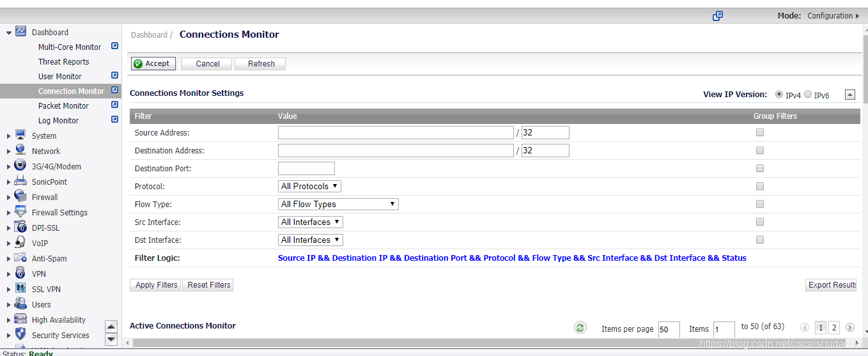Click Reset Filters button
This screenshot has width=868, height=356.
[x=208, y=285]
